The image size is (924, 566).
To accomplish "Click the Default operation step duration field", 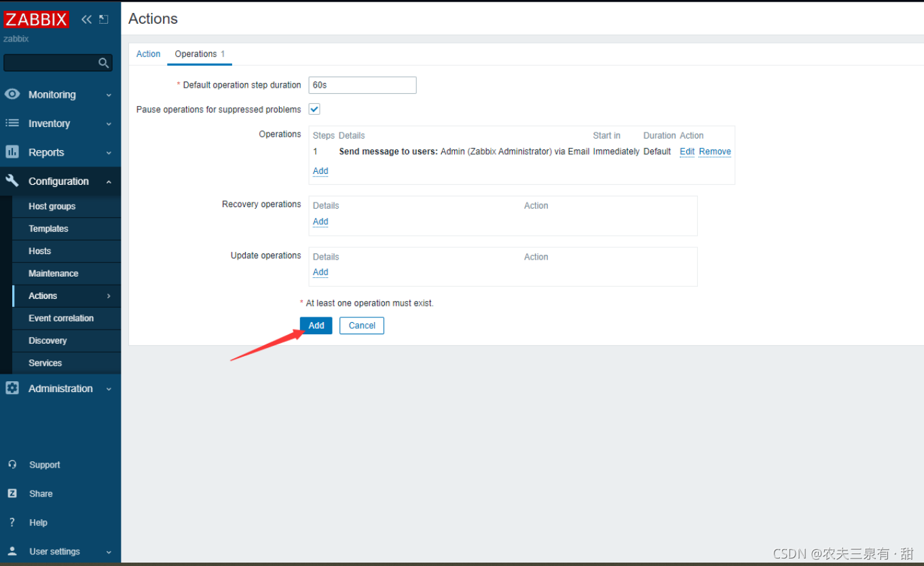I will pyautogui.click(x=363, y=85).
